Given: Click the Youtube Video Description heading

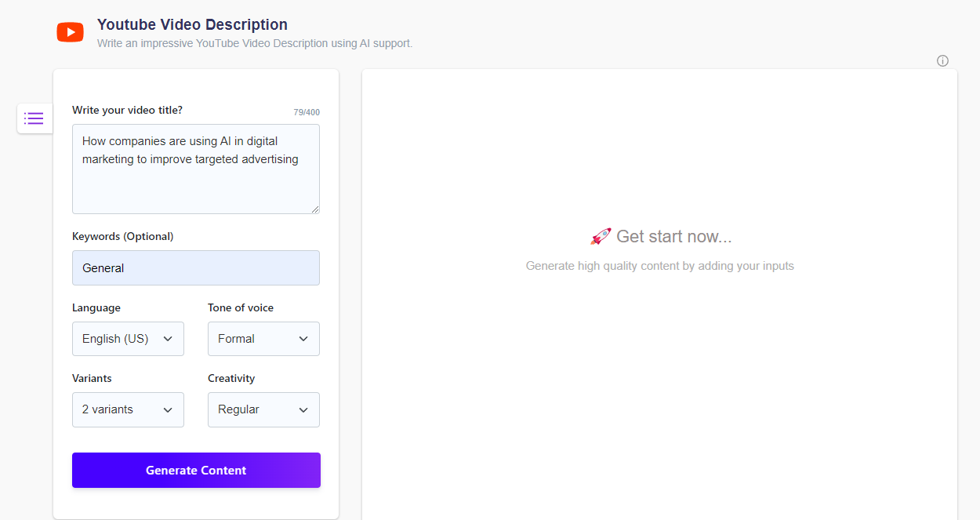Looking at the screenshot, I should [x=192, y=24].
